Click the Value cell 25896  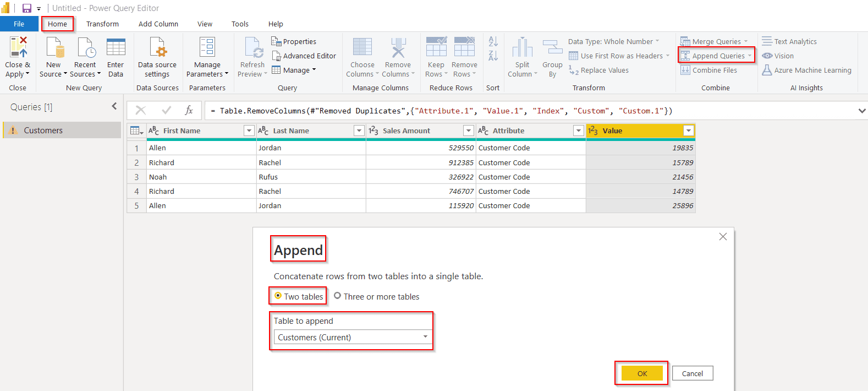click(641, 205)
